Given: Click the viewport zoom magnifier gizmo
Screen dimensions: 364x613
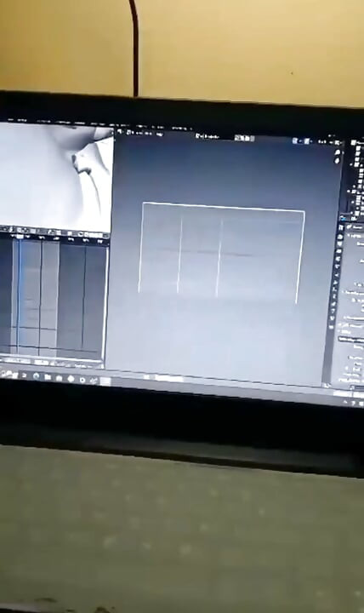Looking at the screenshot, I should tap(338, 153).
